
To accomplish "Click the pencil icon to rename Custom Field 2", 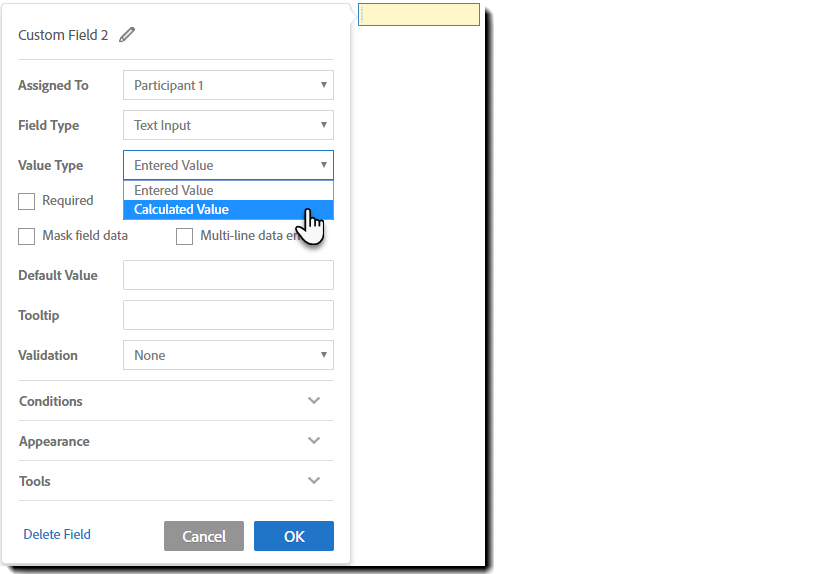I will point(127,35).
